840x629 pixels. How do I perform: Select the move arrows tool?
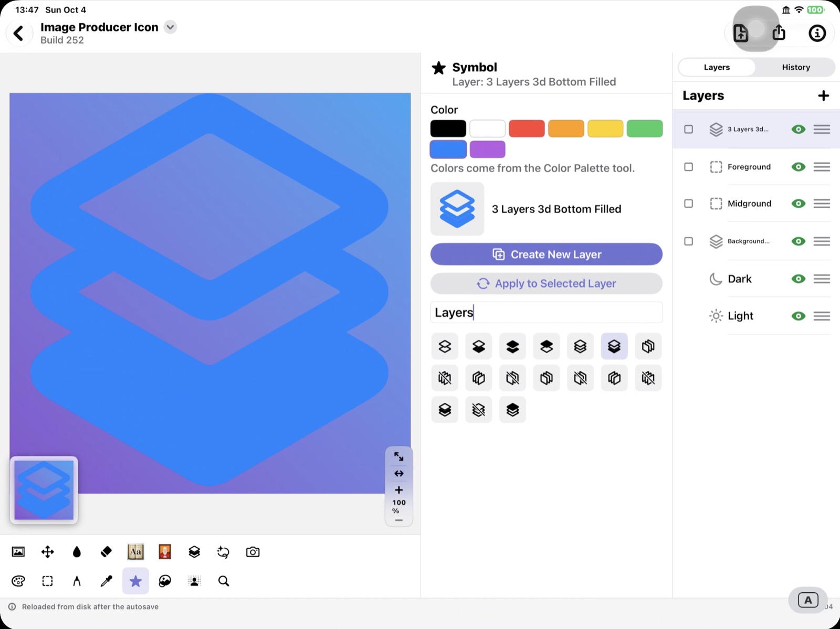[47, 552]
